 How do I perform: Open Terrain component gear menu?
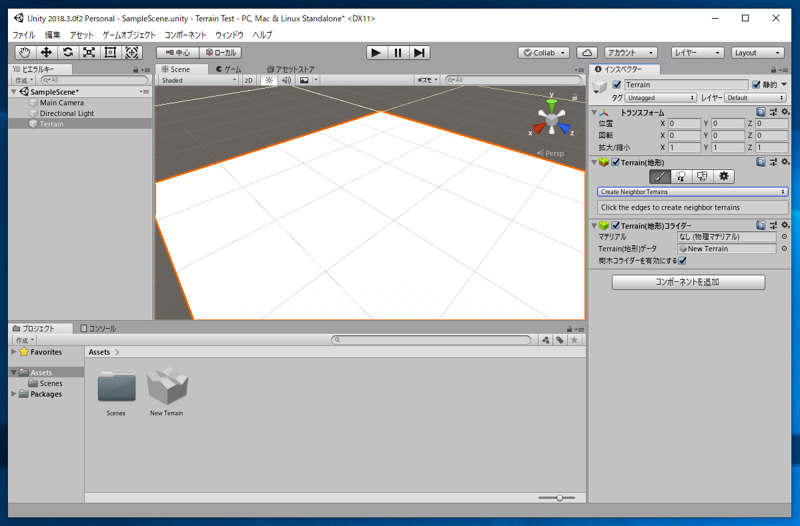point(785,162)
